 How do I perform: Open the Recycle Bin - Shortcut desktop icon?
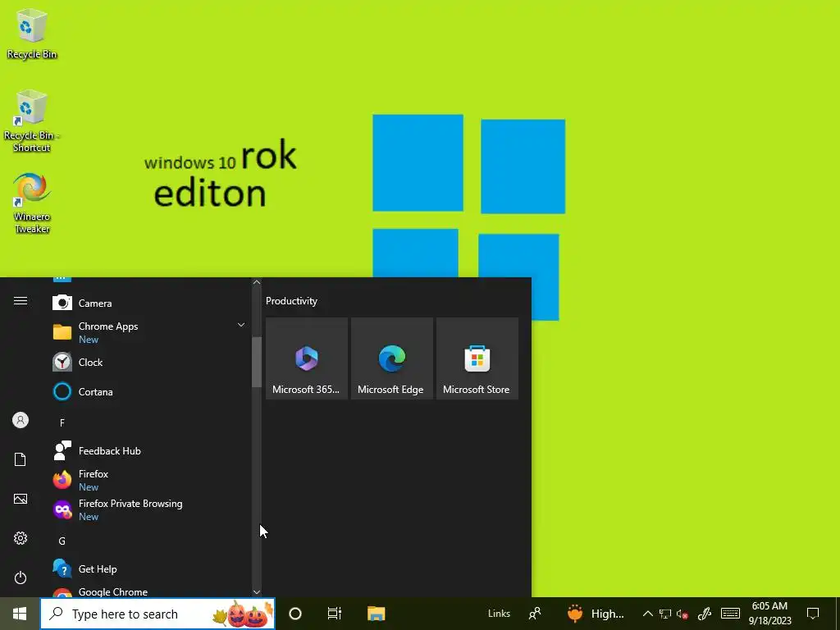tap(32, 121)
